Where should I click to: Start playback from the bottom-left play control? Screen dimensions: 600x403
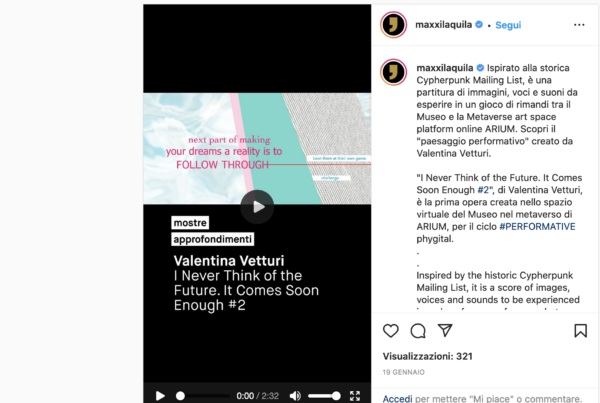[x=160, y=396]
